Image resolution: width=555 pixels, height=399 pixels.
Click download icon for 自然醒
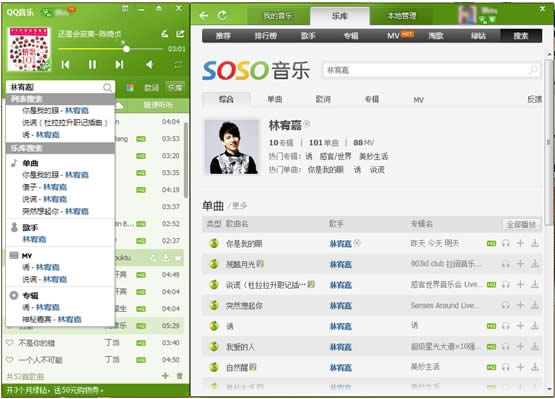click(535, 367)
